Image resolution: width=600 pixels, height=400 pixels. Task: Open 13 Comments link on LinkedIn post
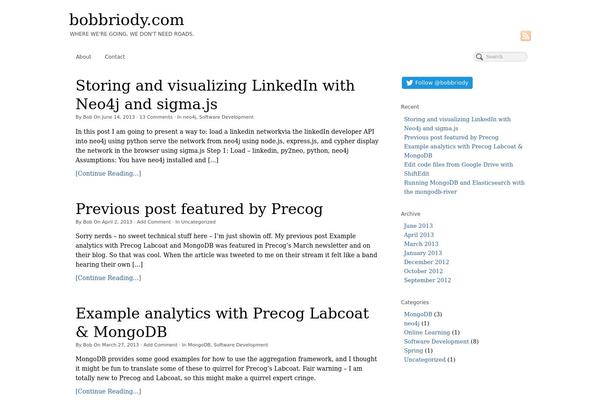[156, 118]
